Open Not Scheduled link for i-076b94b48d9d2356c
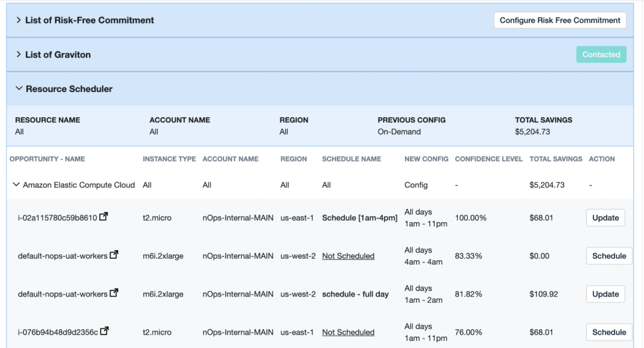The width and height of the screenshot is (644, 348). point(348,332)
